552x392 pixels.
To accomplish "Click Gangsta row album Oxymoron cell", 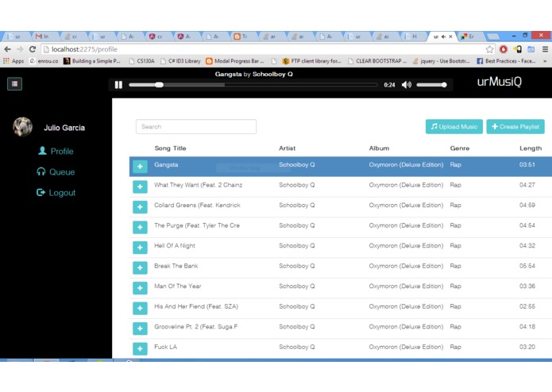I will pos(406,164).
